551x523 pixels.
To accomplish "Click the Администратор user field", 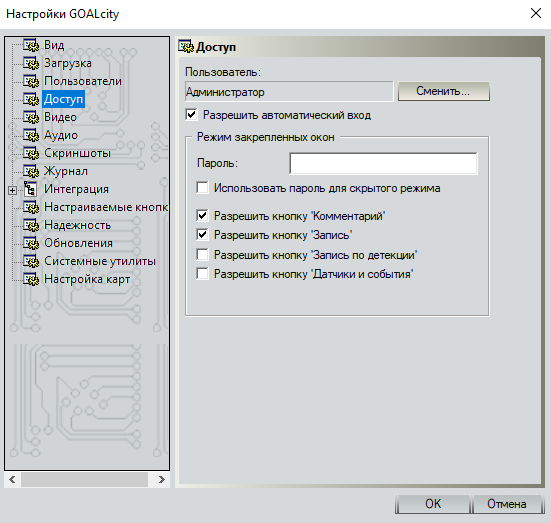I will pos(289,92).
